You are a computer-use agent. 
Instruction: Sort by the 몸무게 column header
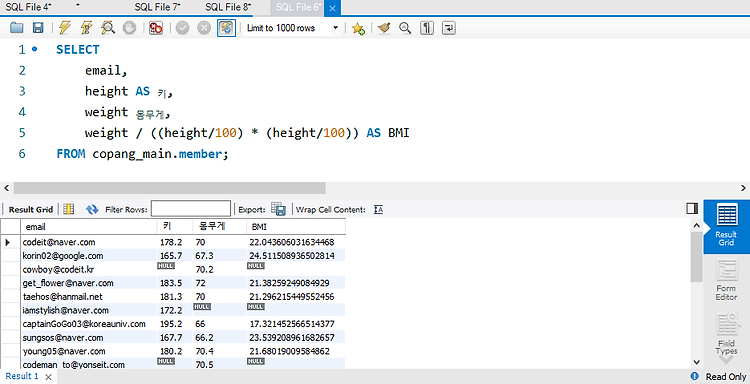[219, 227]
